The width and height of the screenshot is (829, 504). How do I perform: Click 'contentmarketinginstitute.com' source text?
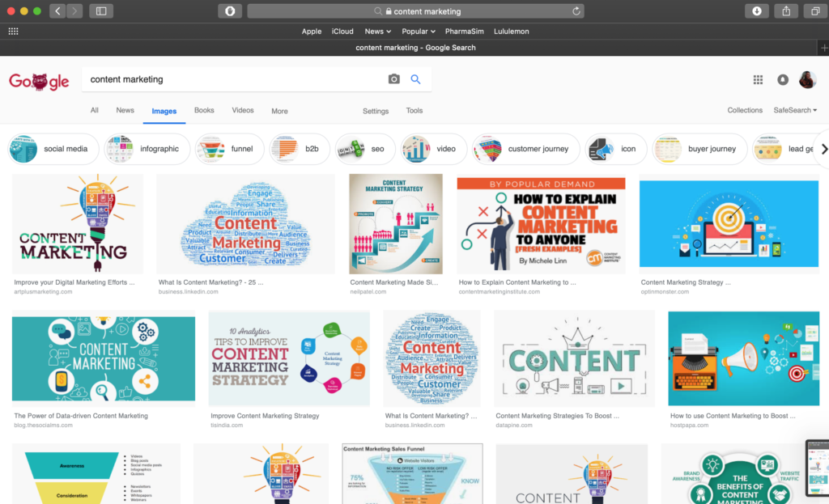(x=499, y=291)
